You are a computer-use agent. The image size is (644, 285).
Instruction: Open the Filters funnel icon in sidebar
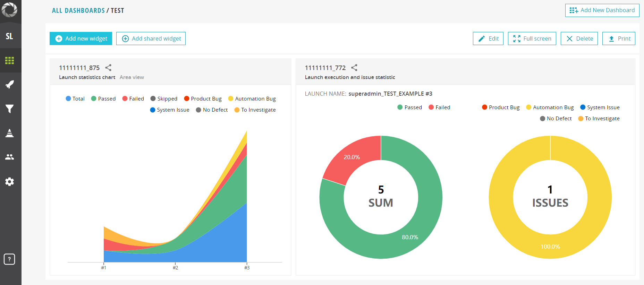point(10,109)
